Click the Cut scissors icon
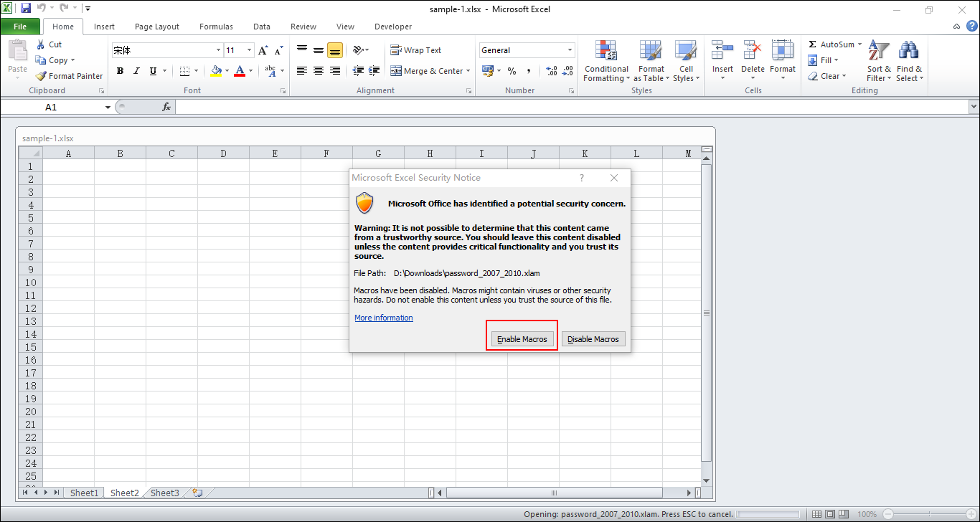 (40, 44)
